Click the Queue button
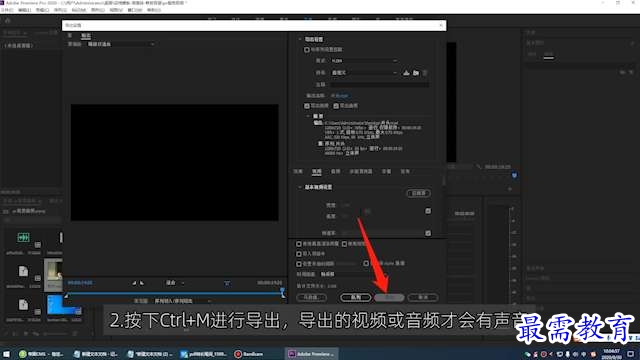This screenshot has width=640, height=360. [356, 298]
